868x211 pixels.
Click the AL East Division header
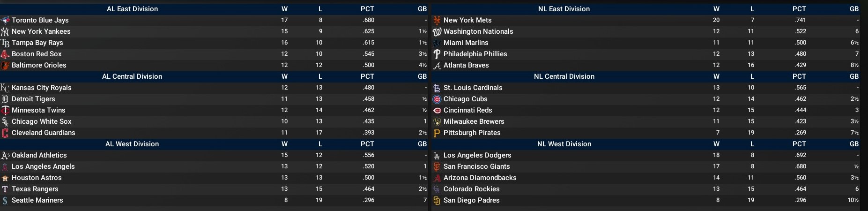132,9
